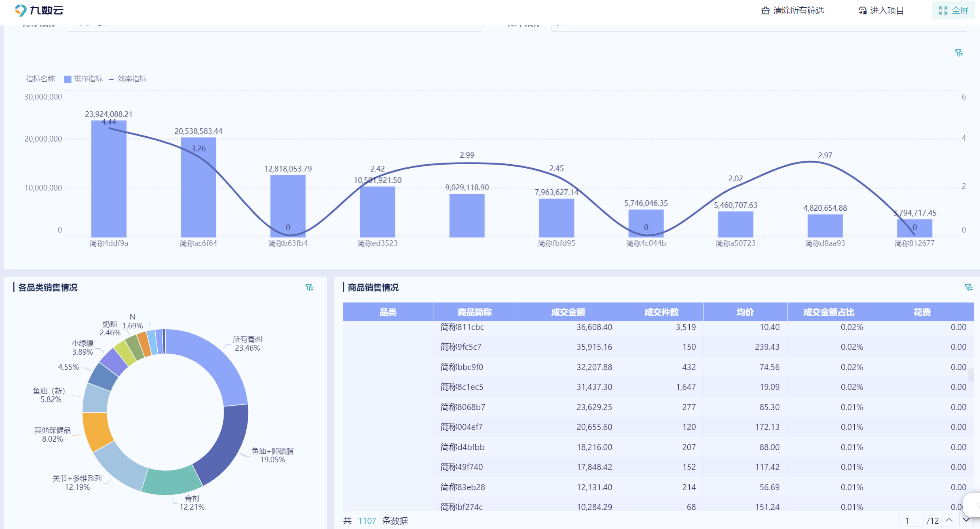980x529 pixels.
Task: Select the 商品简称 column header
Action: [475, 312]
